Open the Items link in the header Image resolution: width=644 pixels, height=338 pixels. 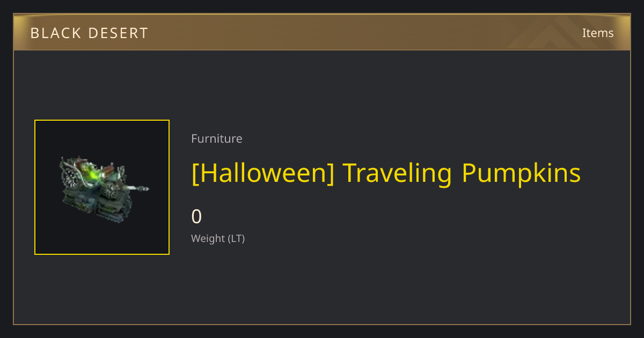(598, 33)
